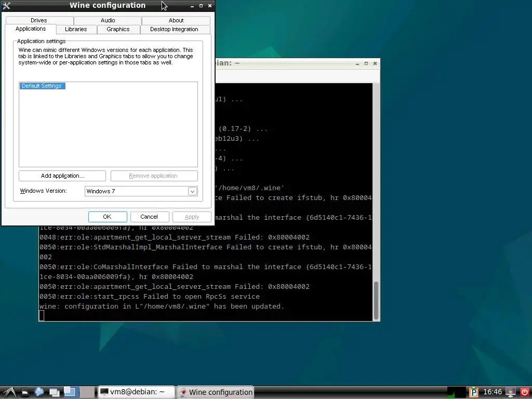532x399 pixels.
Task: Click the Apply button
Action: point(192,217)
